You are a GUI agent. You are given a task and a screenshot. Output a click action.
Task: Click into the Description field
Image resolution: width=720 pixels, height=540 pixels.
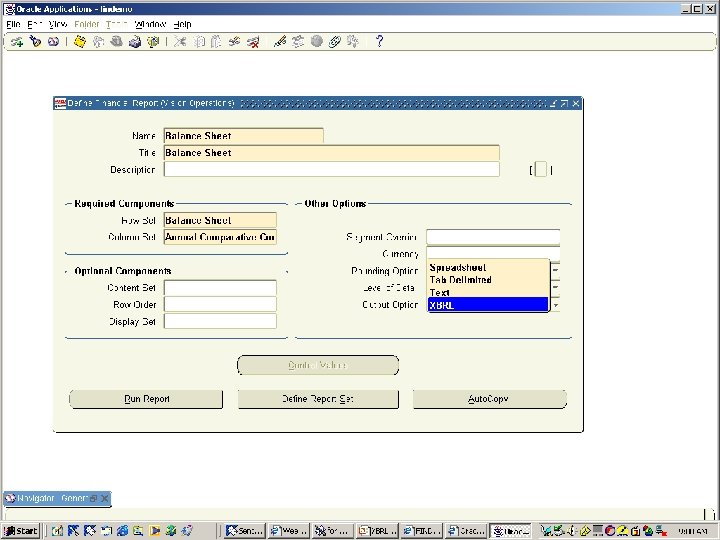[x=332, y=169]
